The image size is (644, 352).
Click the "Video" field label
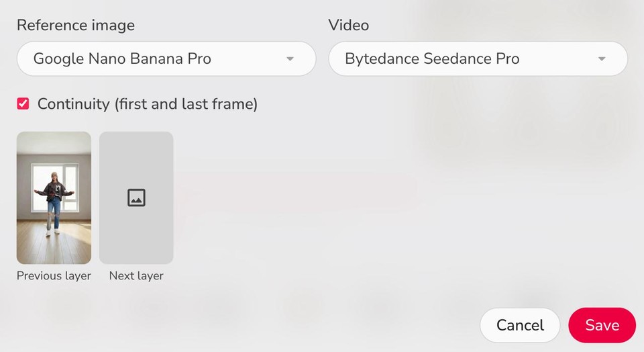(349, 26)
